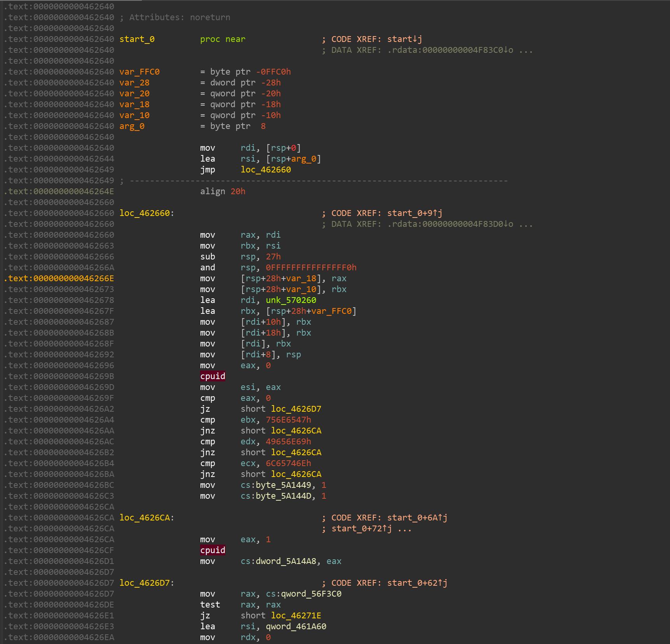
Task: Click the start_0 procedure label
Action: coord(137,39)
